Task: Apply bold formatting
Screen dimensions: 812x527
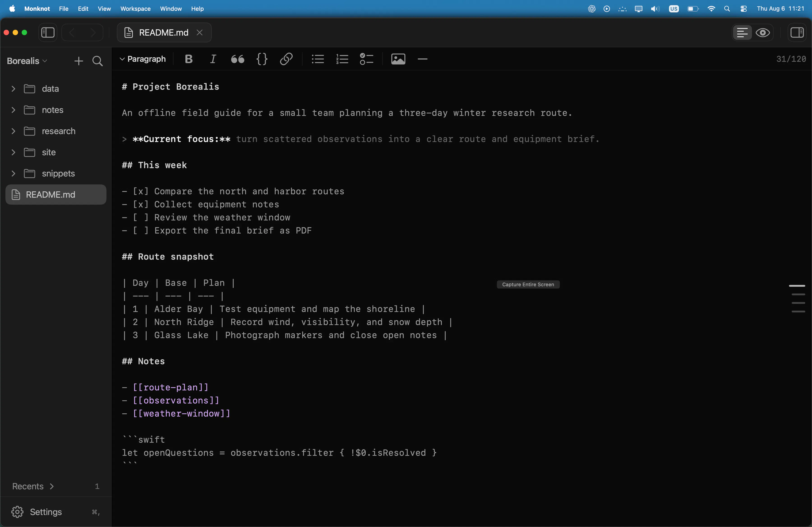Action: tap(189, 59)
